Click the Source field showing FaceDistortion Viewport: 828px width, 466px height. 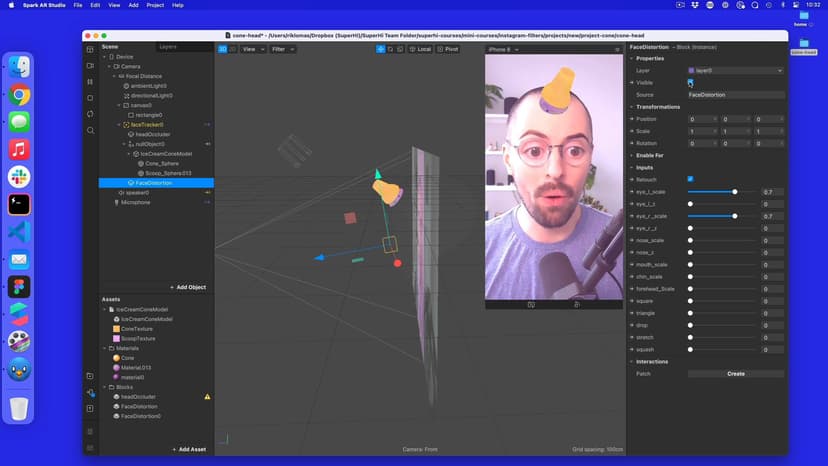736,95
